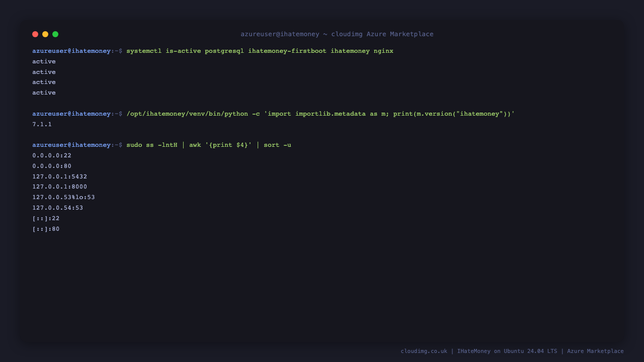Click the '127.0.0.1:8000' port line
This screenshot has width=644, height=362.
tap(60, 187)
